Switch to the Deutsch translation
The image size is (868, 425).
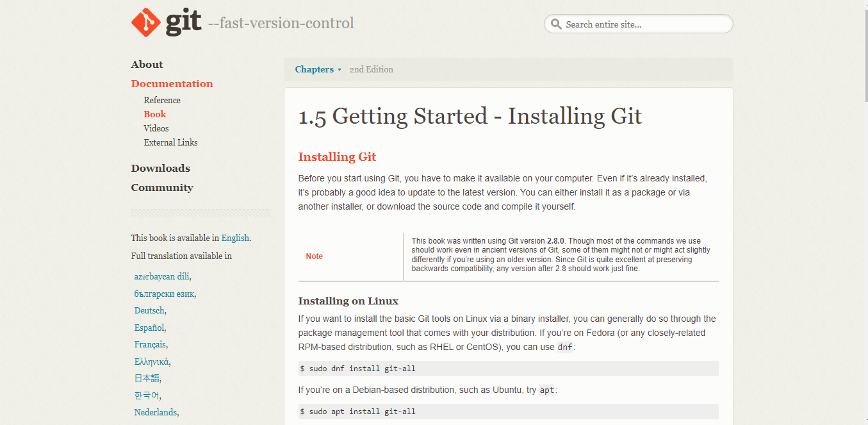149,310
